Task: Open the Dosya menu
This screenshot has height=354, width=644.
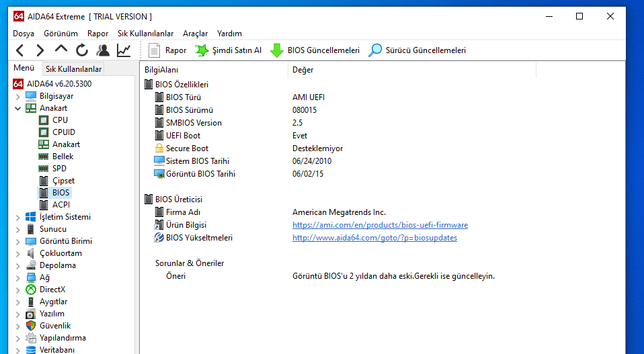Action: tap(24, 34)
